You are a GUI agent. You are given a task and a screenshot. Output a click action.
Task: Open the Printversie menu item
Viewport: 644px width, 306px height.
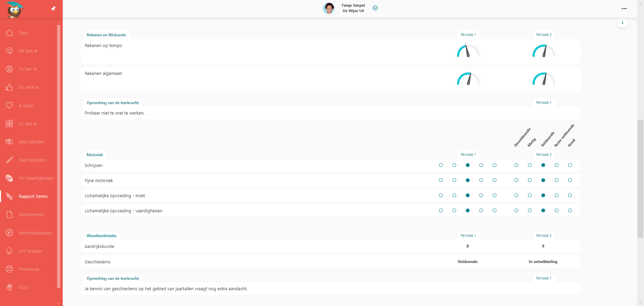tap(29, 269)
